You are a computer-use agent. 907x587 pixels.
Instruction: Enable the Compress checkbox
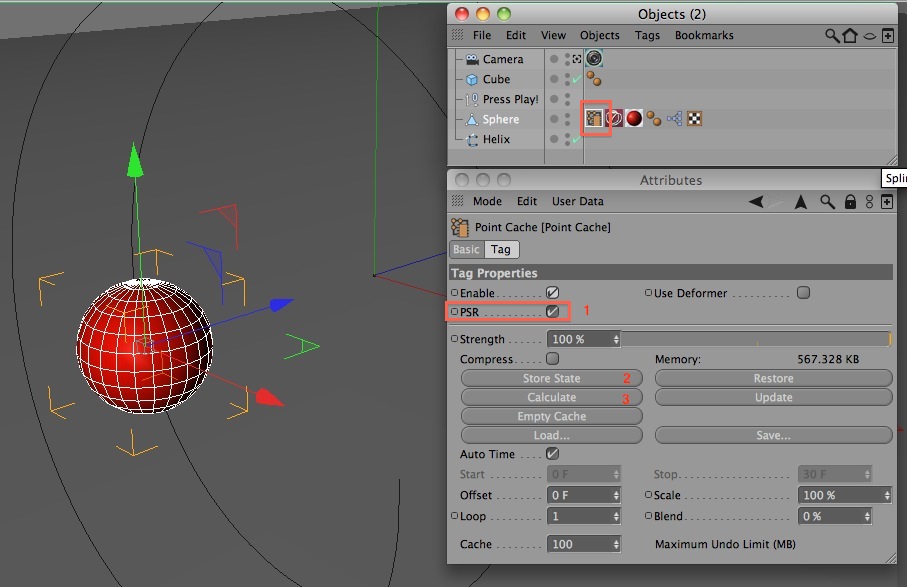pos(552,359)
